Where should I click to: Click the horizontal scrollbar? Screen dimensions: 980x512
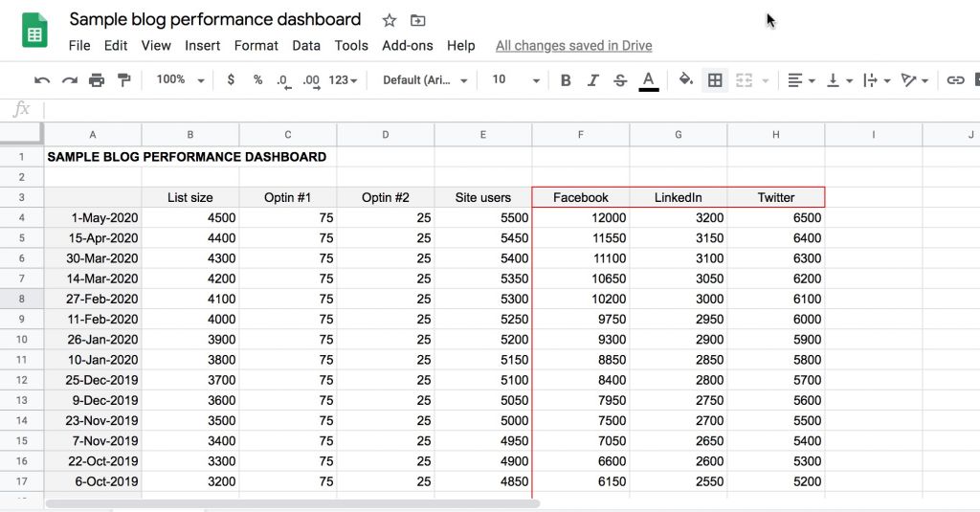[293, 504]
